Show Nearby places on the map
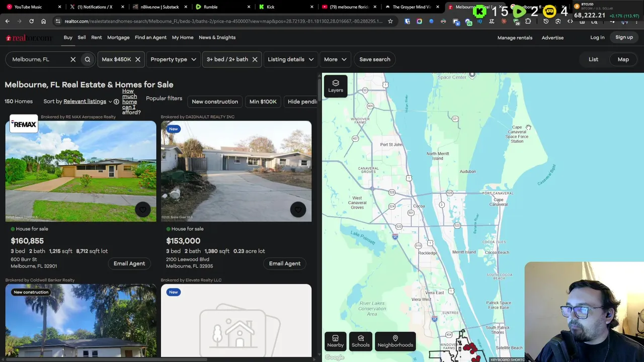The image size is (644, 362). tap(336, 341)
